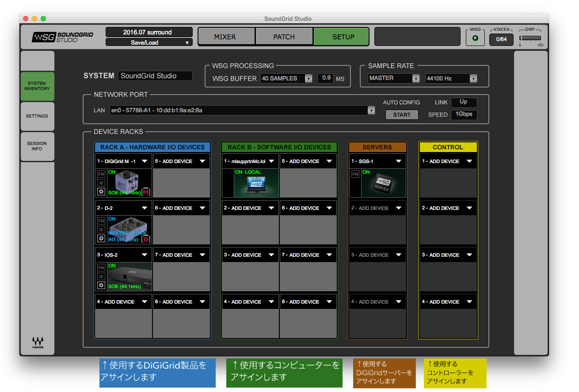Click FW button for DiGiGrid M device
The image size is (579, 392).
coord(101,174)
